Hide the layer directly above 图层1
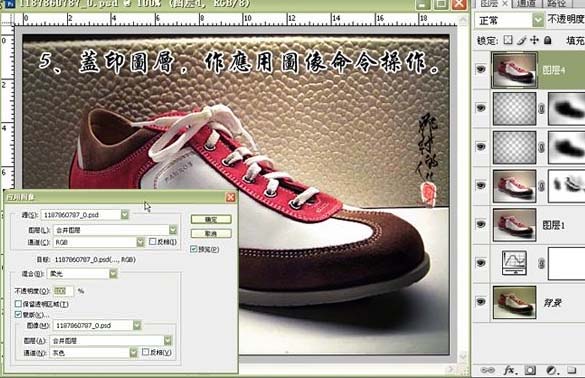The height and width of the screenshot is (378, 585). 481,185
